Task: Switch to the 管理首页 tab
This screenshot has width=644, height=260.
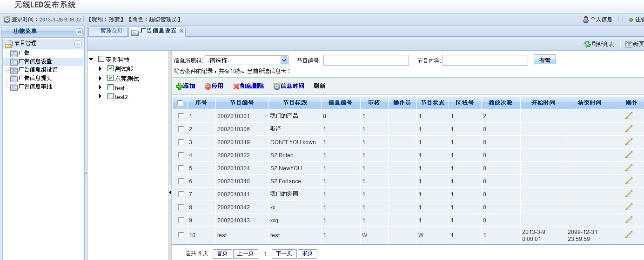Action: [x=111, y=31]
